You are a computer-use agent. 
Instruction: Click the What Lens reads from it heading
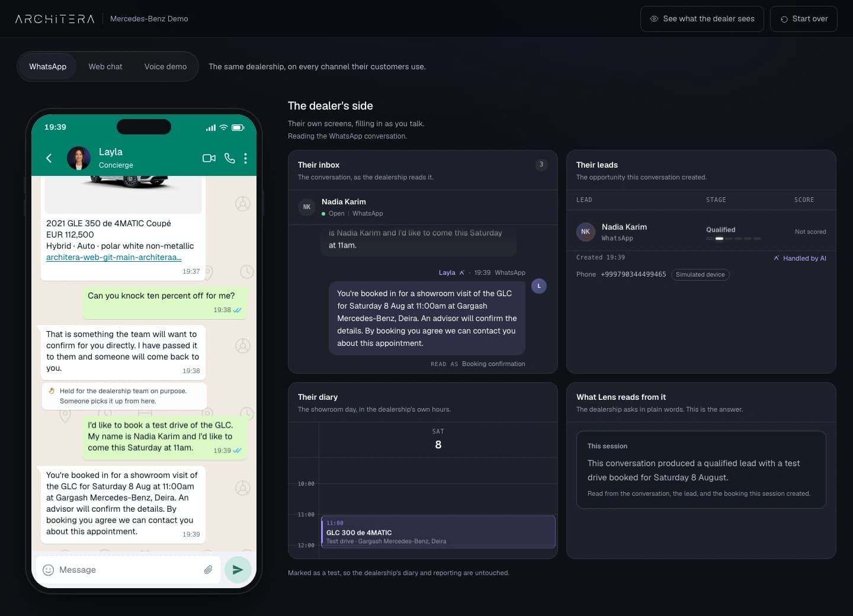coord(621,397)
